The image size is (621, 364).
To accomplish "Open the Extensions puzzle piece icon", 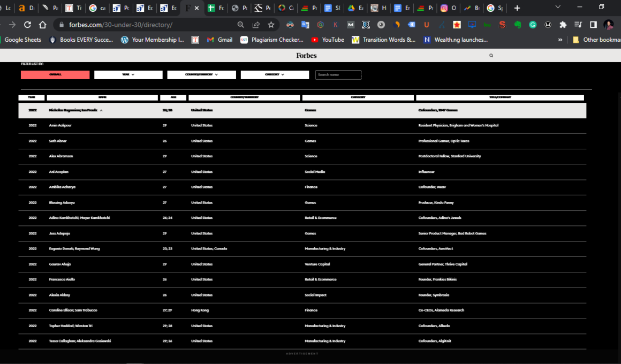I will [563, 25].
